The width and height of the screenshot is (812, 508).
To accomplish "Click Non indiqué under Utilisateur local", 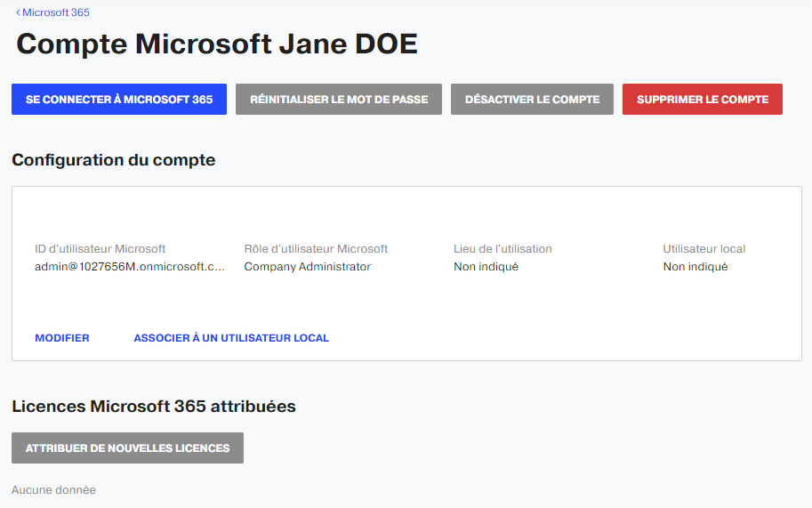I will pyautogui.click(x=695, y=267).
